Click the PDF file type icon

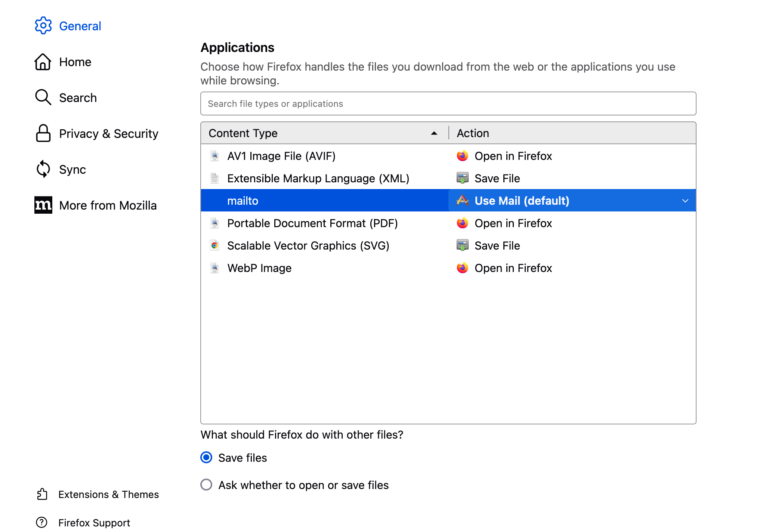tap(214, 223)
